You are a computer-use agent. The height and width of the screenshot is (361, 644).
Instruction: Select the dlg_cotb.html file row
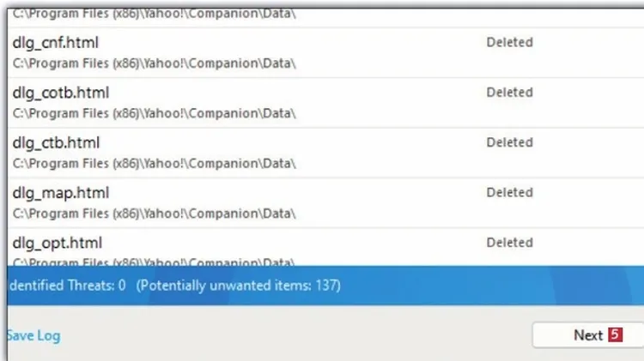pos(325,103)
